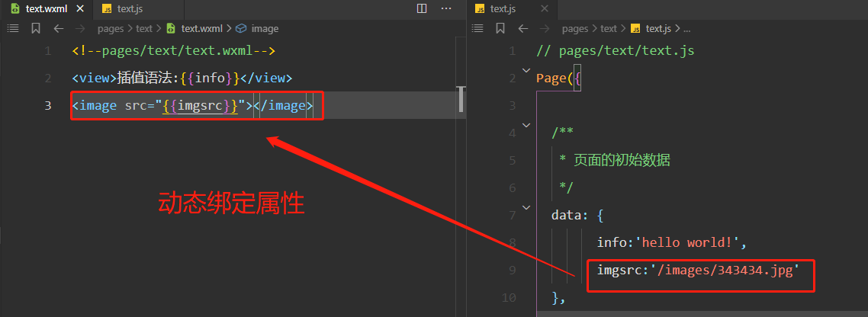Collapse the Page({ block at line 2
The image size is (868, 317).
click(526, 70)
